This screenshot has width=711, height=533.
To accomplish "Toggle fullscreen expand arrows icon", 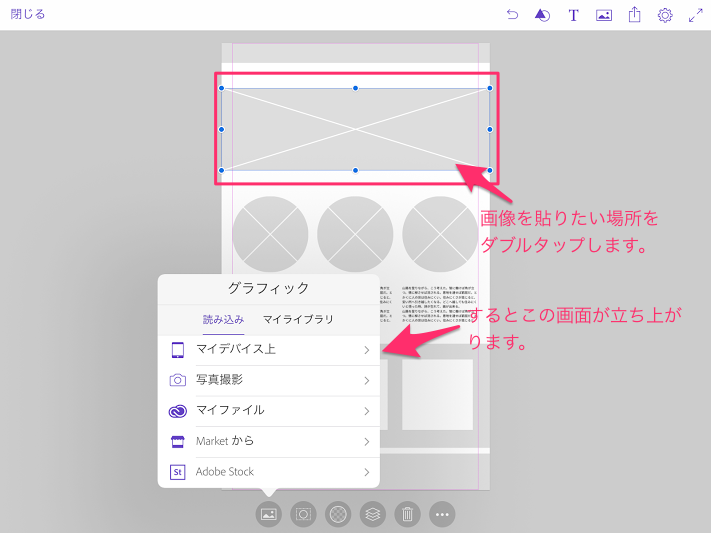I will (696, 15).
